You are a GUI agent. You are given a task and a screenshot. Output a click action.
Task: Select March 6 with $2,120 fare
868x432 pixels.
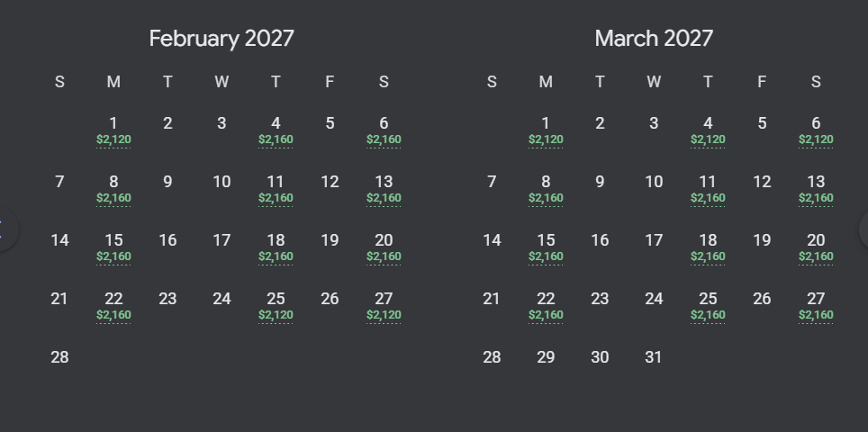coord(816,130)
